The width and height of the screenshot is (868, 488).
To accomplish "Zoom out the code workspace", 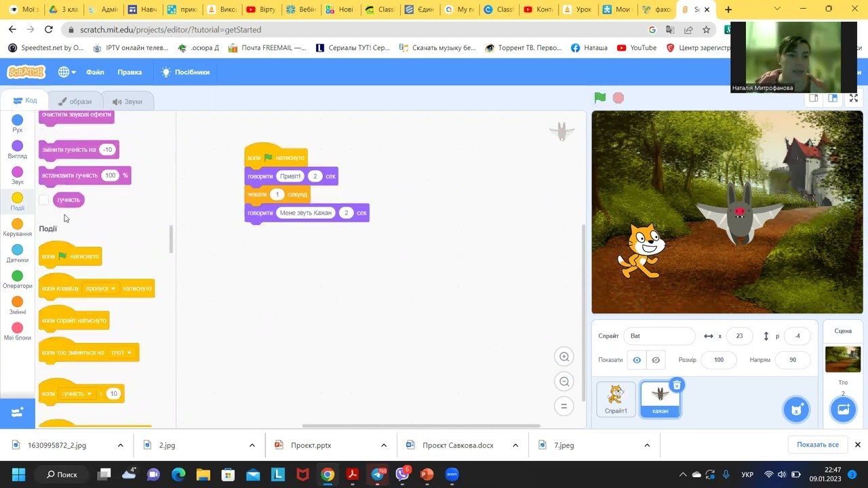I will tap(564, 382).
